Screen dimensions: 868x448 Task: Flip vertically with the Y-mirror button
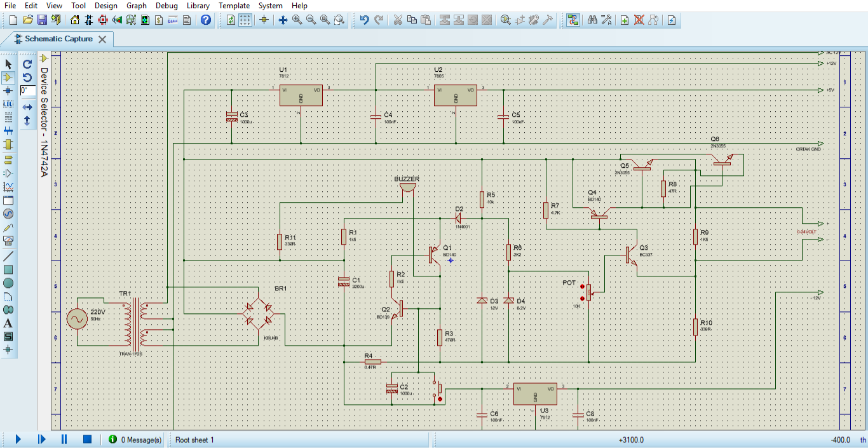[x=27, y=119]
